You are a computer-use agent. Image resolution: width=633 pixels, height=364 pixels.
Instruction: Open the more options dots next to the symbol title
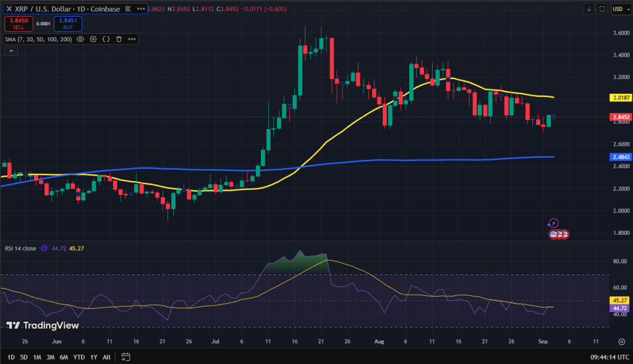point(140,9)
